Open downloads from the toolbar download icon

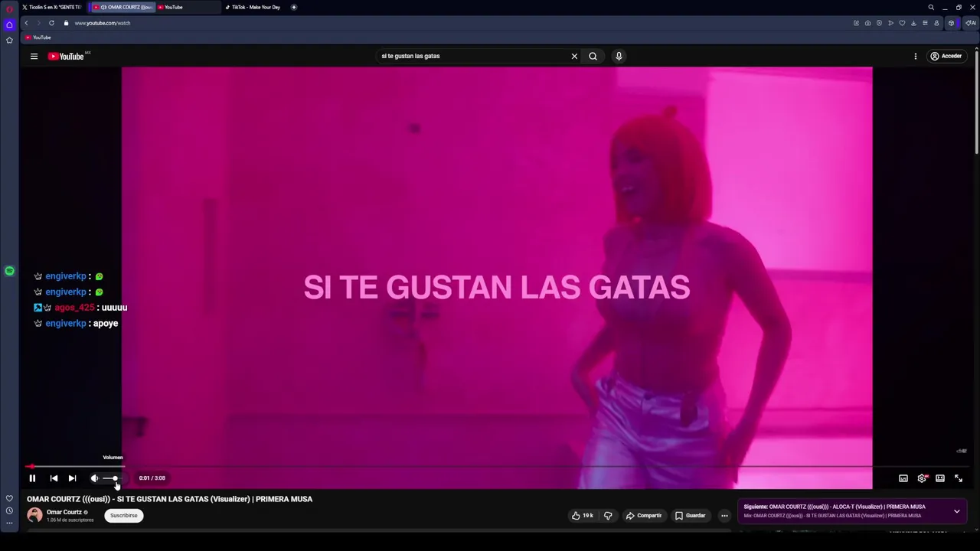913,23
